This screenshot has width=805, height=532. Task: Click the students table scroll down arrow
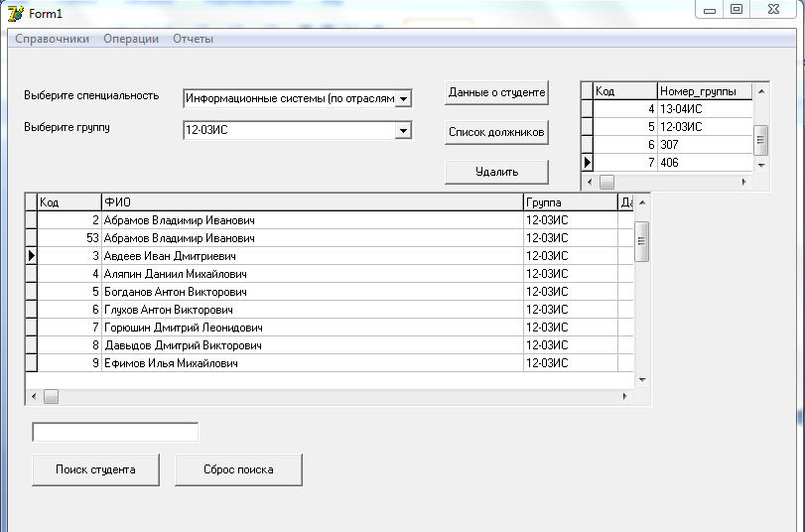click(x=642, y=380)
